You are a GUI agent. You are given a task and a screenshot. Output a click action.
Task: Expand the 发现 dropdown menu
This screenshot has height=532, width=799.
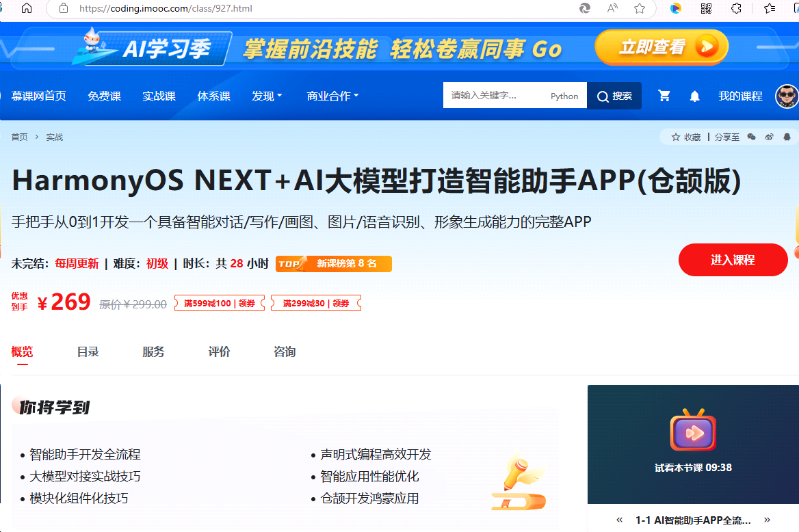click(267, 96)
